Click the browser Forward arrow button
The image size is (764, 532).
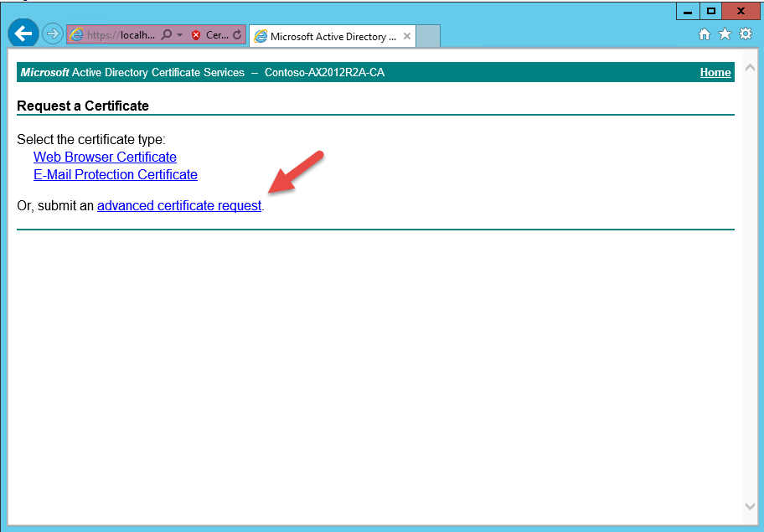(52, 34)
